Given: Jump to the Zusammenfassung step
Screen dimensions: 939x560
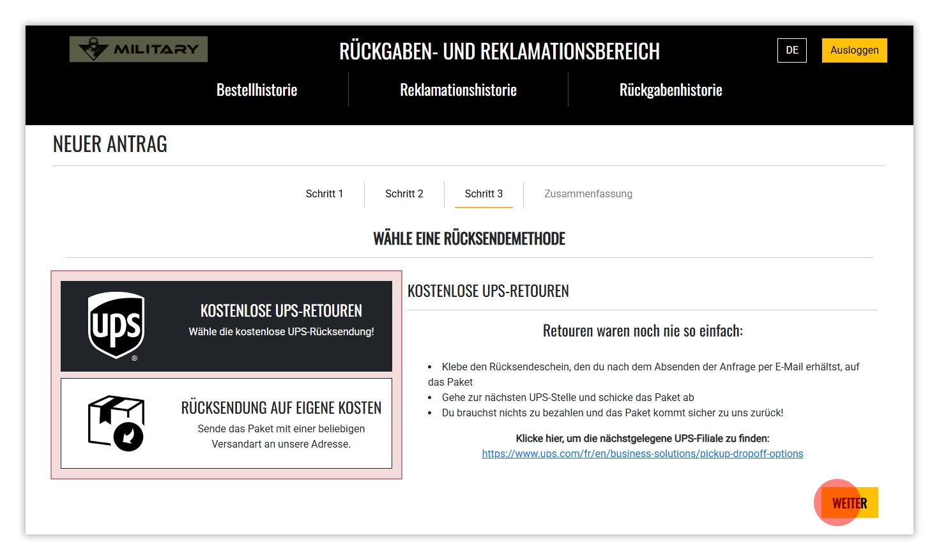Looking at the screenshot, I should 588,194.
